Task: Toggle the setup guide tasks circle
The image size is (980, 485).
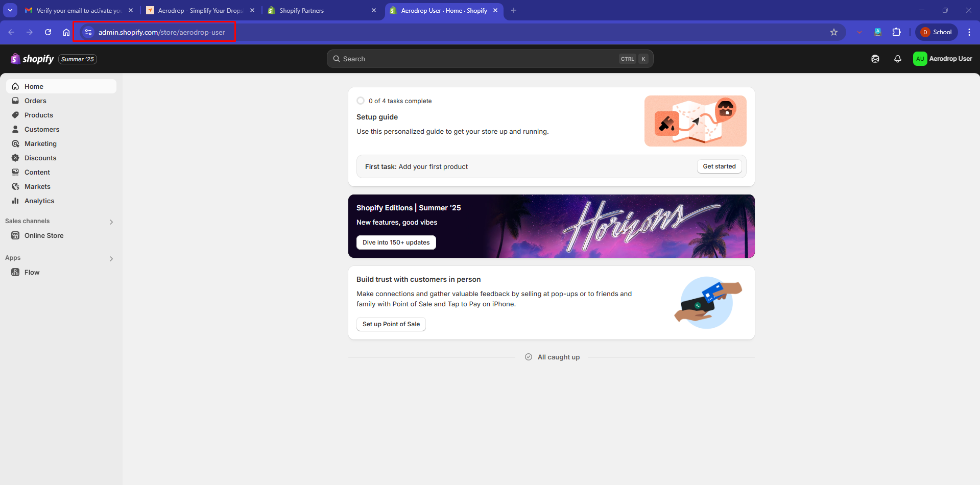Action: pyautogui.click(x=361, y=101)
